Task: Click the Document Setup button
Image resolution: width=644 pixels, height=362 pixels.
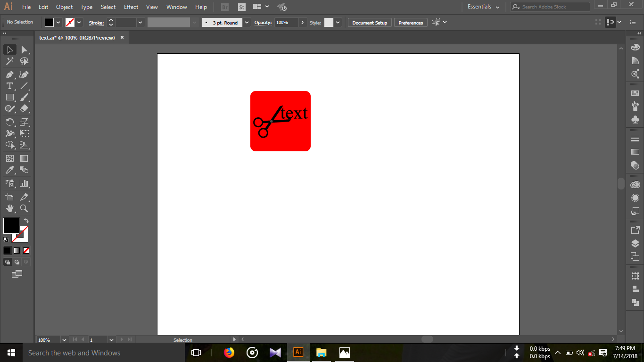Action: point(369,22)
